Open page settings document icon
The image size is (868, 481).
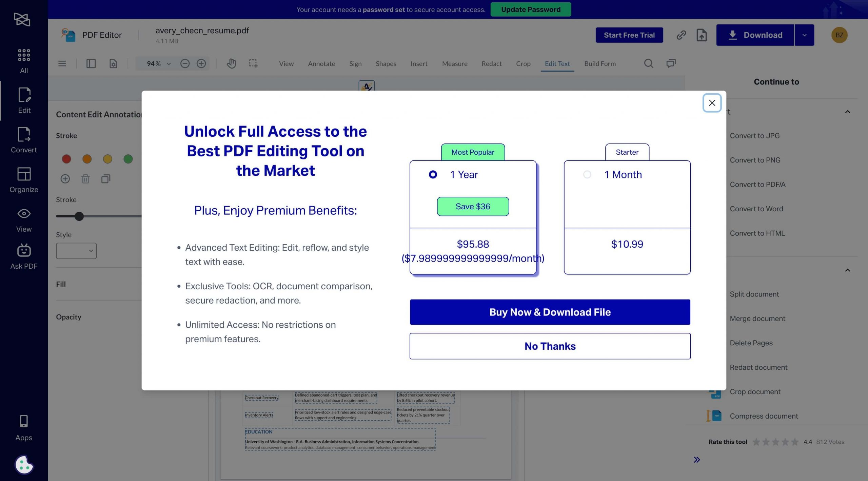113,63
